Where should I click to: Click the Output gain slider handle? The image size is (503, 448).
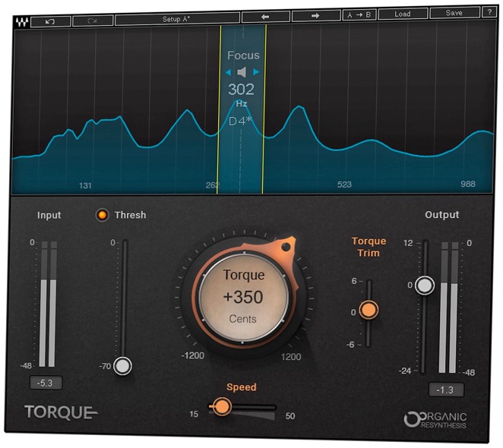(x=425, y=285)
